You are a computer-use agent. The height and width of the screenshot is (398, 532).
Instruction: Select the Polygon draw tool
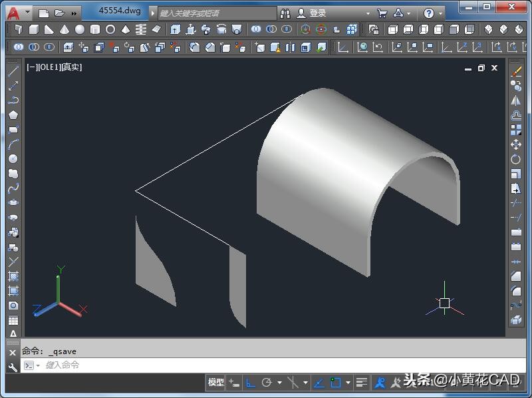tap(13, 115)
